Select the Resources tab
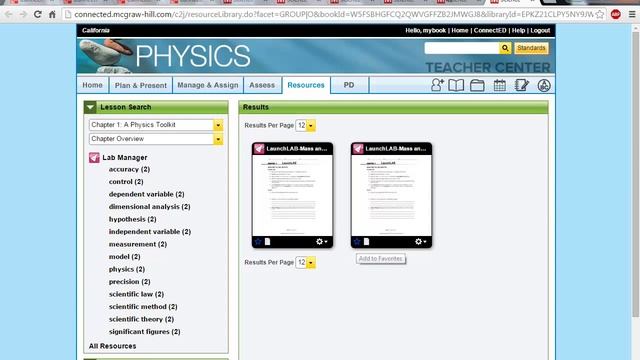Screen dimensions: 640x360 [306, 85]
